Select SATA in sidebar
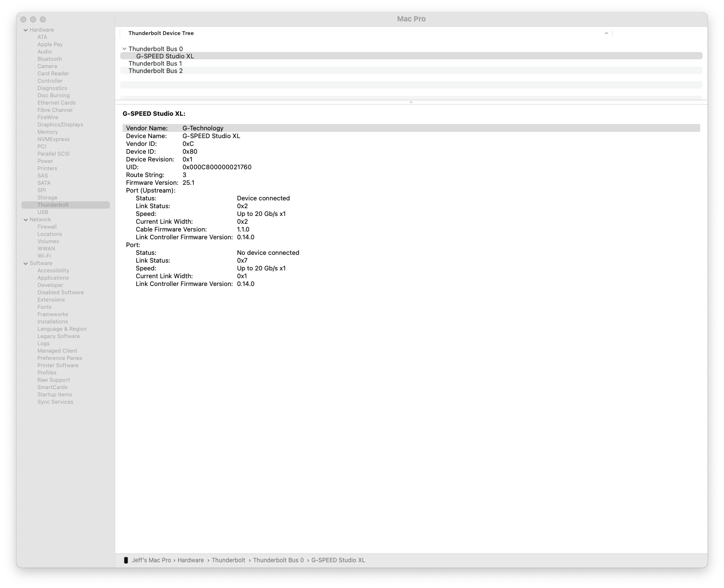 [x=44, y=183]
